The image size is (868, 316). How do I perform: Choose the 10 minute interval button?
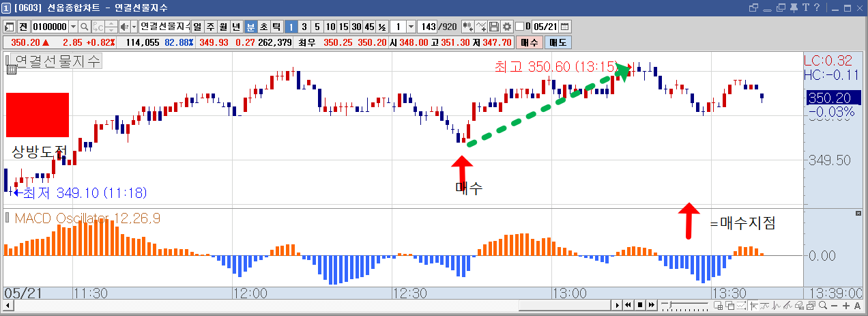pyautogui.click(x=330, y=27)
